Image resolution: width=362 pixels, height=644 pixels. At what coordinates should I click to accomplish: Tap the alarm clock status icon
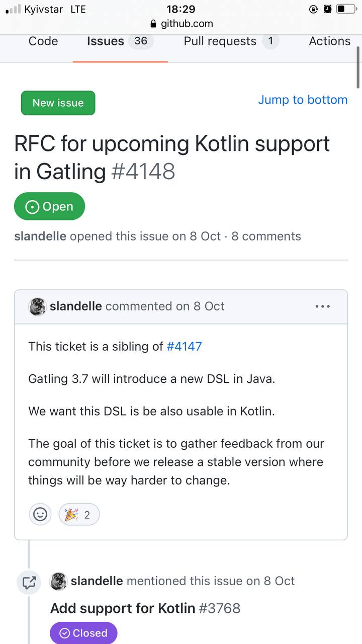(x=327, y=9)
